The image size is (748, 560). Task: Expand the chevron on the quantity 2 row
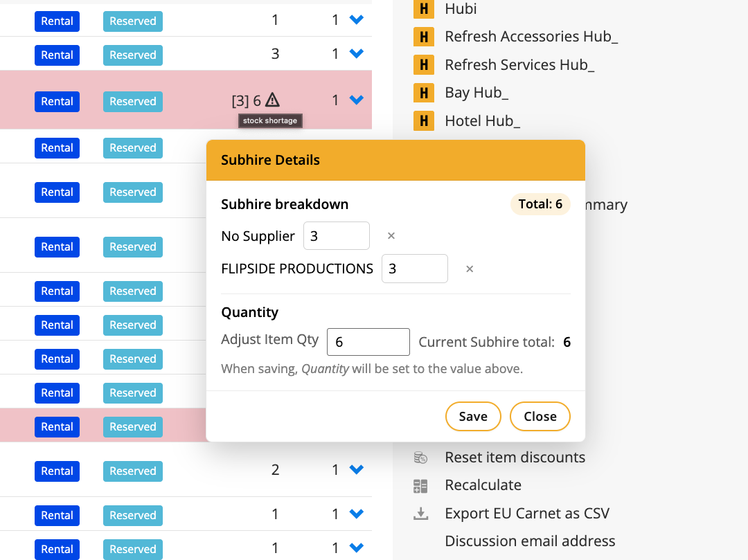click(x=357, y=470)
